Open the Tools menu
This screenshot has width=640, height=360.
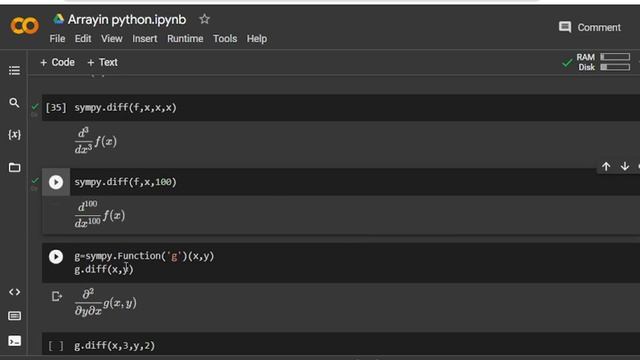[225, 39]
